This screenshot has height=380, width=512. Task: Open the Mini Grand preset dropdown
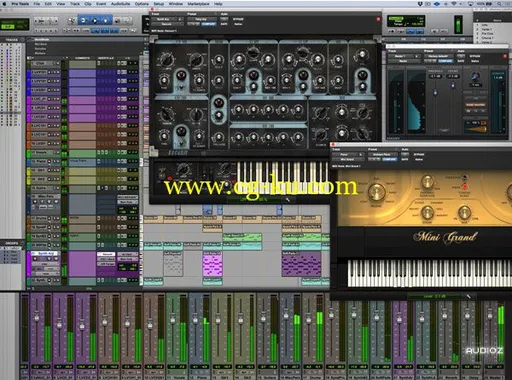tap(382, 155)
